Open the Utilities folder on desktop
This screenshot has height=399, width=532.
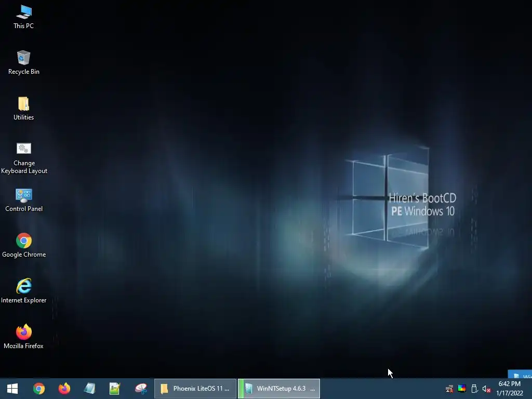click(24, 108)
